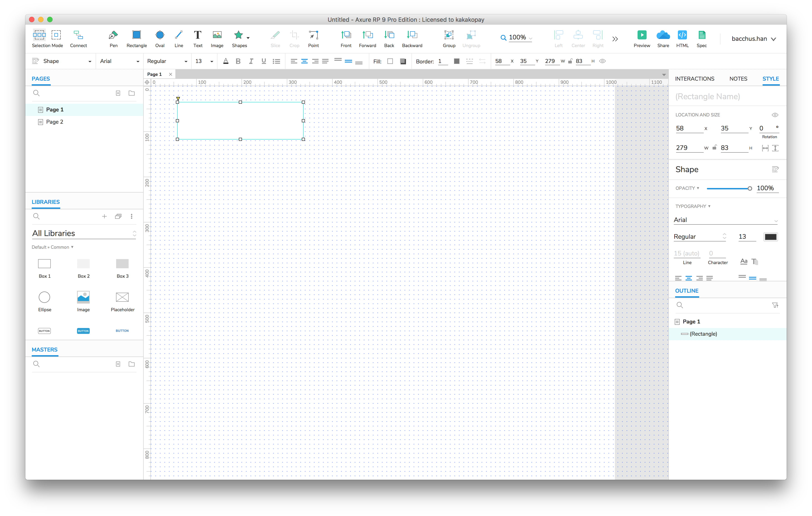
Task: Expand the All Libraries selector
Action: pos(84,233)
